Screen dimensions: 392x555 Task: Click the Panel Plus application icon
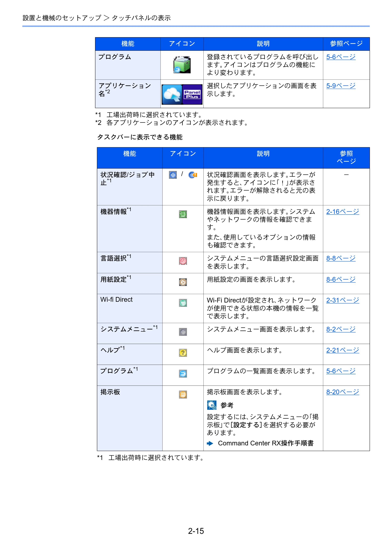pyautogui.click(x=192, y=94)
